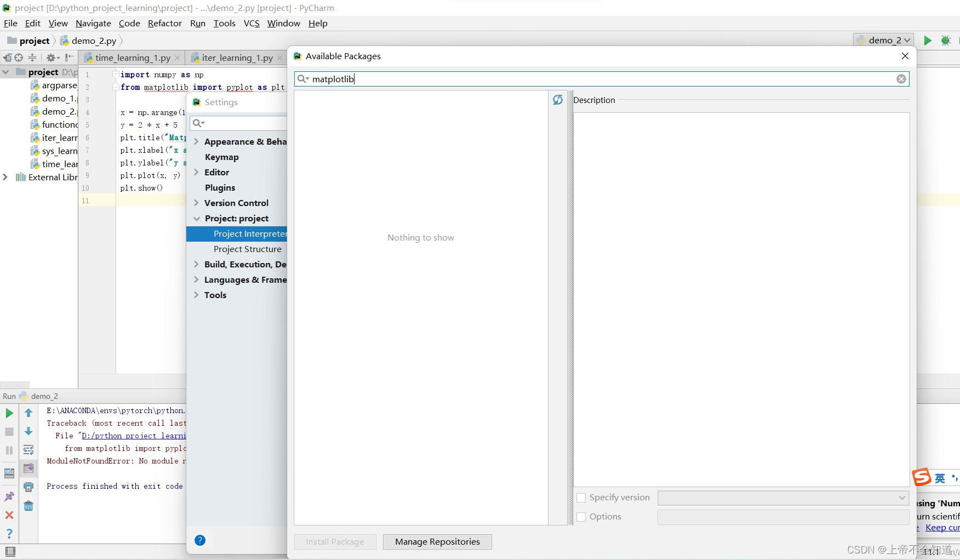Click the blue Help icon in the Settings dialog
Image resolution: width=960 pixels, height=560 pixels.
[x=200, y=540]
